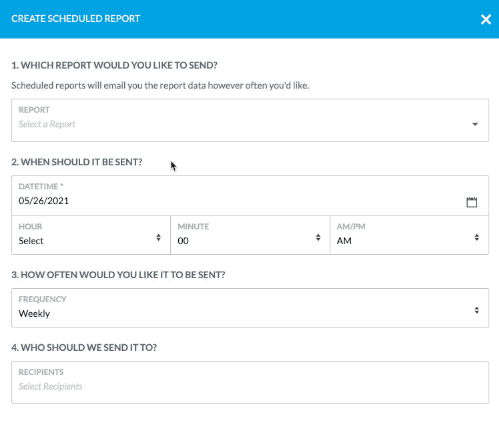Open the AM/PM dropdown
Viewport: 499px width, 431px height.
pos(409,235)
